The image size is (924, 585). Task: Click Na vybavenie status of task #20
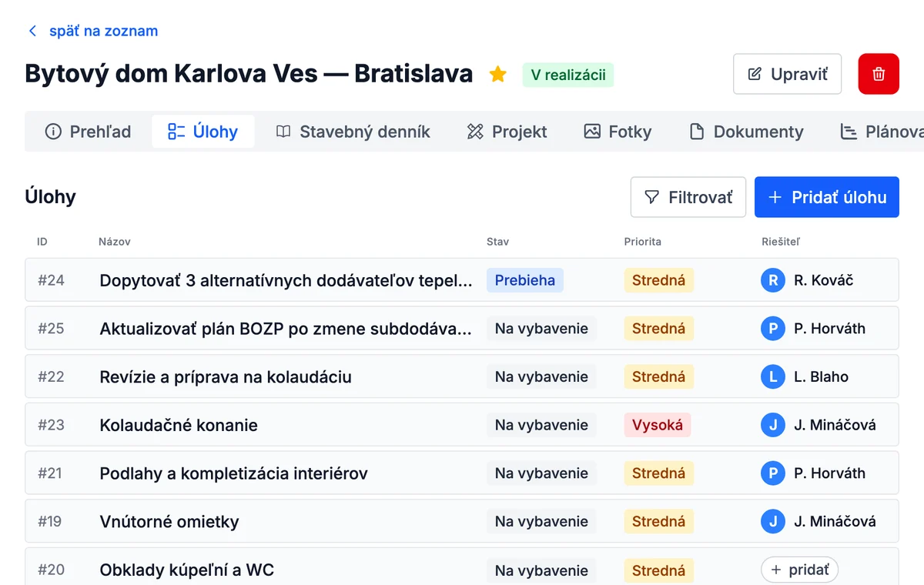[541, 570]
